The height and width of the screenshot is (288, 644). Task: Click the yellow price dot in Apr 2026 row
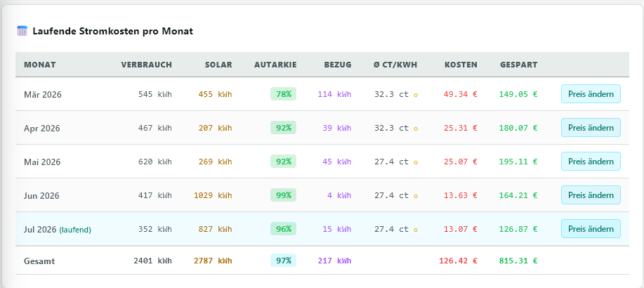416,129
